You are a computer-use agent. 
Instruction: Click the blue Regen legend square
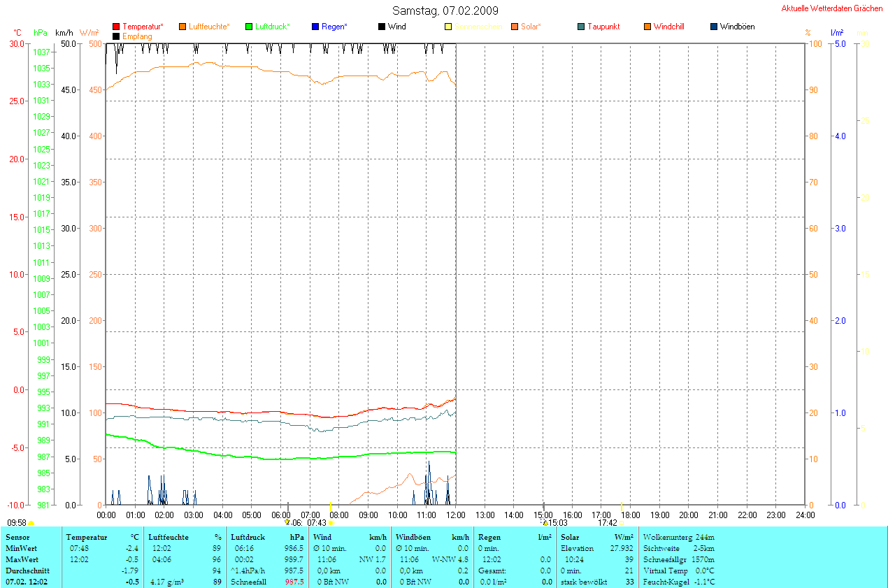click(x=315, y=27)
